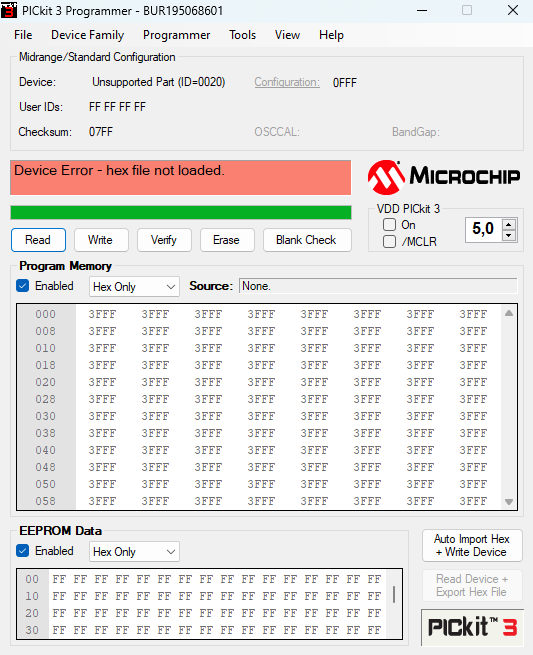Image resolution: width=533 pixels, height=655 pixels.
Task: Click the VDD voltage value 5,0 field
Action: (484, 229)
